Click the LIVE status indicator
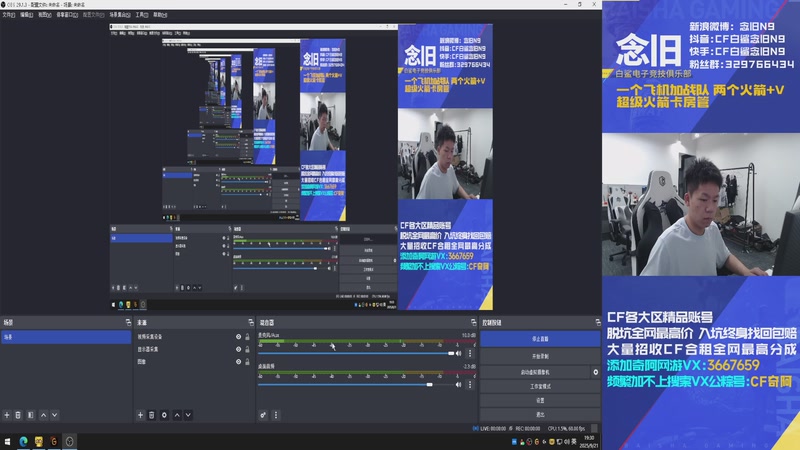The width and height of the screenshot is (800, 450). (489, 429)
